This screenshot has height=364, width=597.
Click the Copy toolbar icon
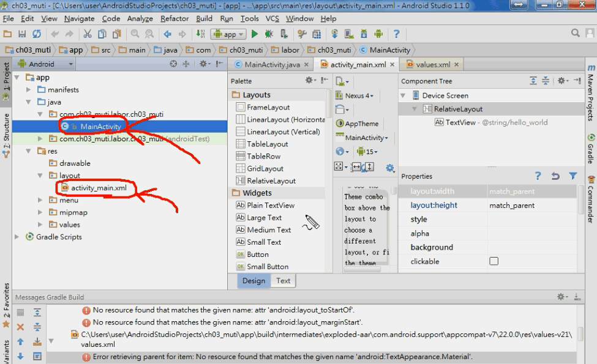pyautogui.click(x=102, y=34)
